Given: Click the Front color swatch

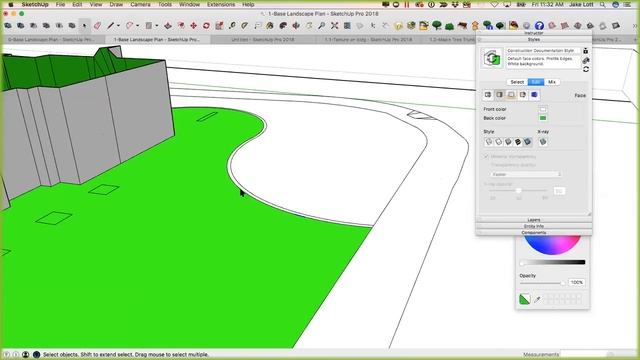Looking at the screenshot, I should 542,109.
